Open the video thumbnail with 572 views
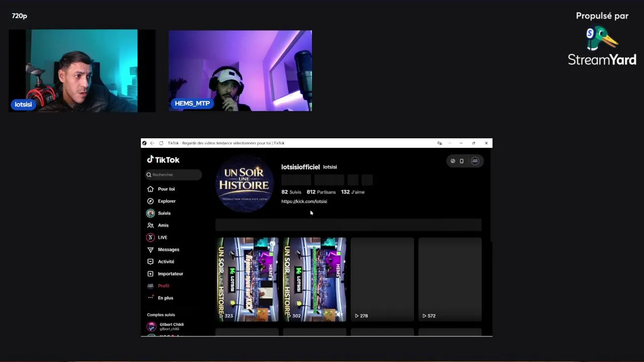The height and width of the screenshot is (362, 644). coord(450,279)
